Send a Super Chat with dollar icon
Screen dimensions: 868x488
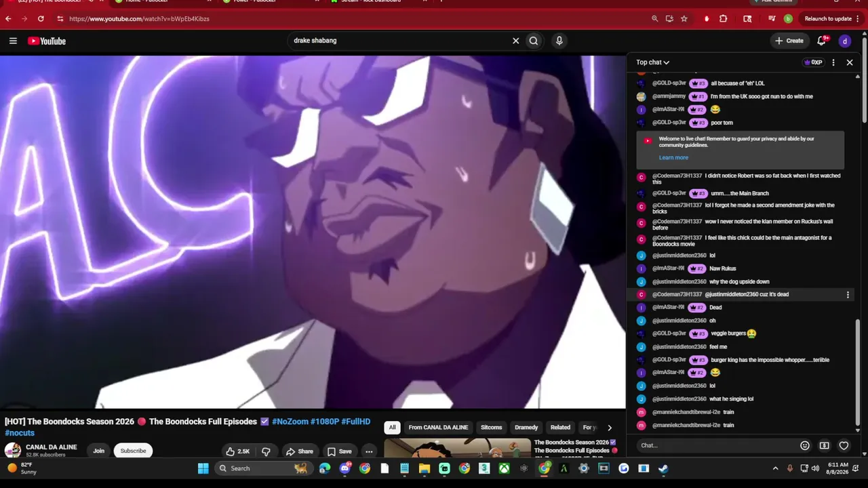[825, 445]
